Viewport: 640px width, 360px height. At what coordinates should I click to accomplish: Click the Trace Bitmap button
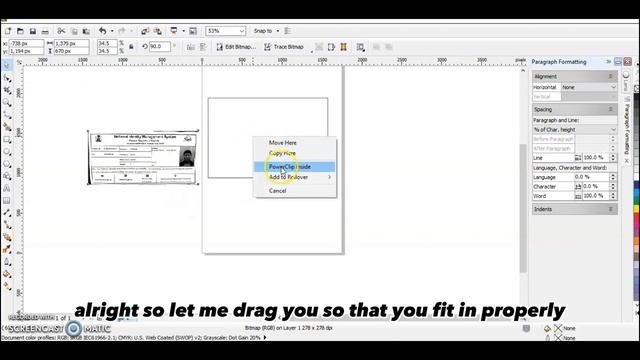284,47
